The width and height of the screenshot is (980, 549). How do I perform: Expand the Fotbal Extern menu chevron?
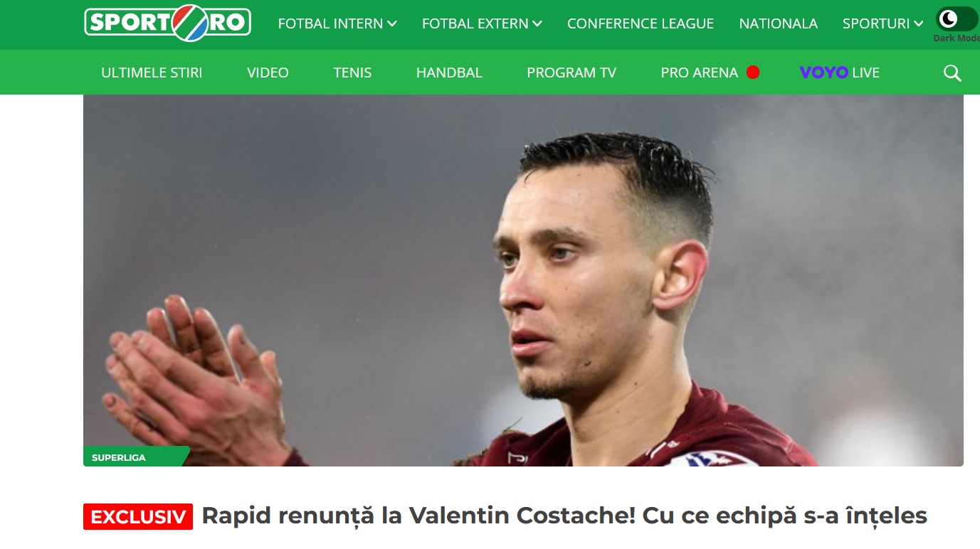537,23
